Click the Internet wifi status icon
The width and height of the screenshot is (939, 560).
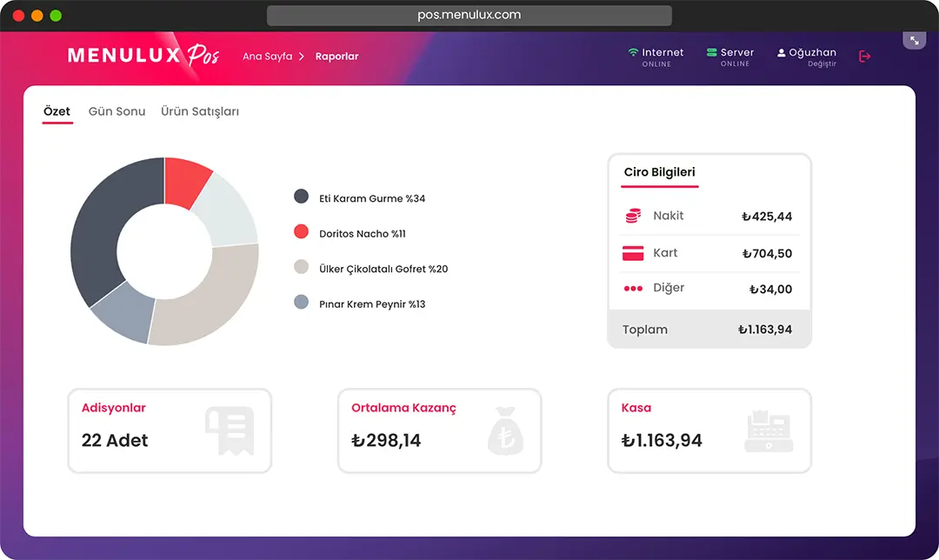tap(633, 53)
